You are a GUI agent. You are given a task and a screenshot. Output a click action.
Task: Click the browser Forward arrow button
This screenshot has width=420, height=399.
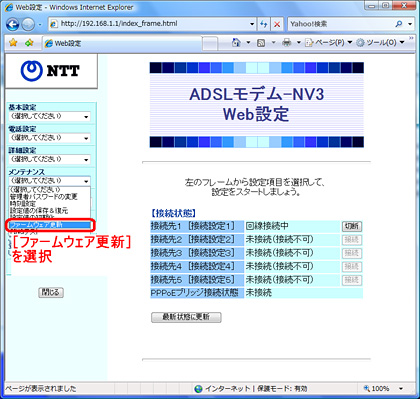click(x=28, y=24)
